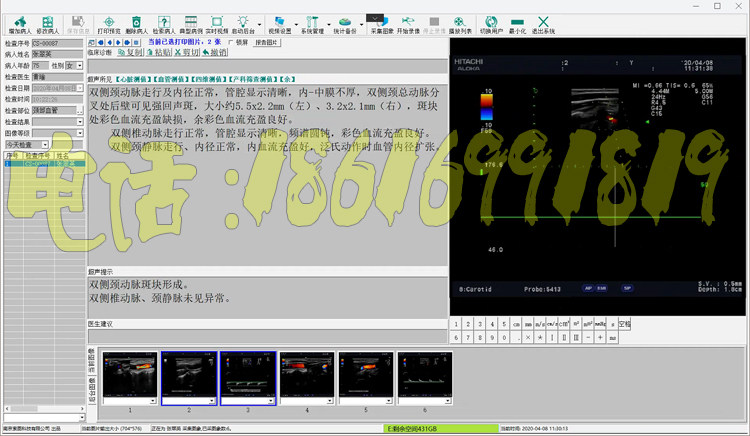Click the square stop icon after the record arrows

coord(136,43)
